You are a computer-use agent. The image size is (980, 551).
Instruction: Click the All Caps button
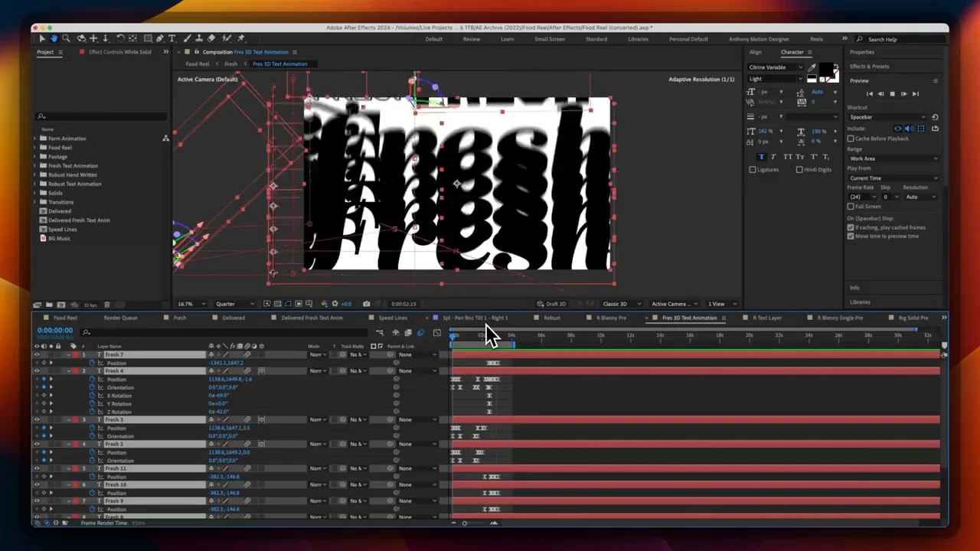(788, 157)
